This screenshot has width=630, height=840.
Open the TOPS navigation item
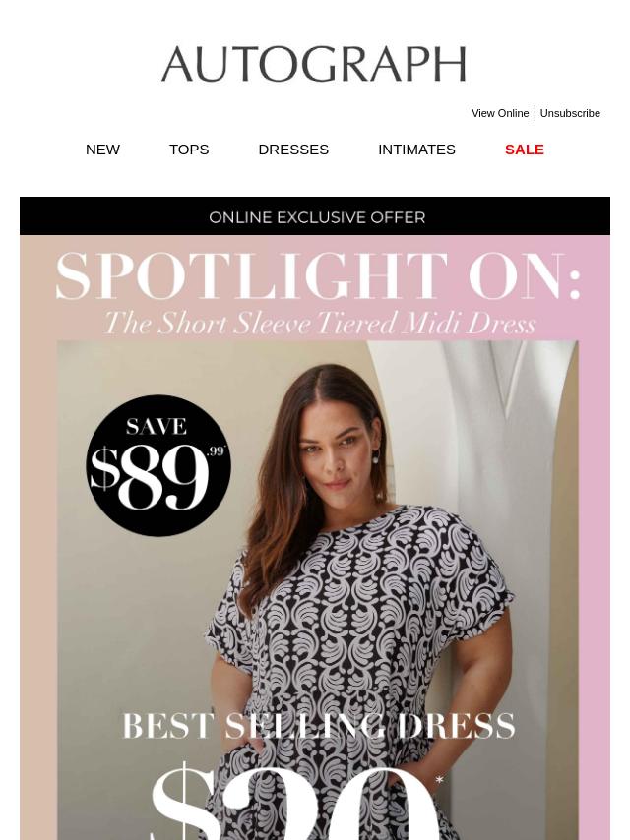pyautogui.click(x=189, y=150)
